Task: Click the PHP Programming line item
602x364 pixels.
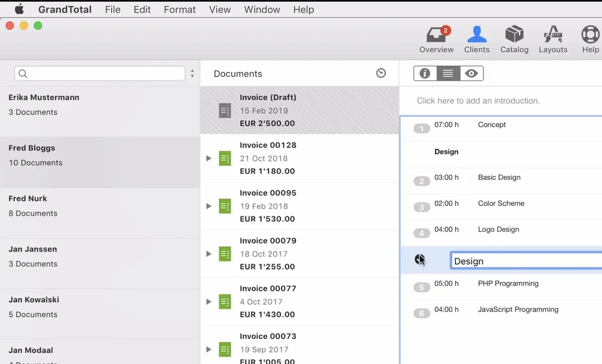Action: pos(508,283)
